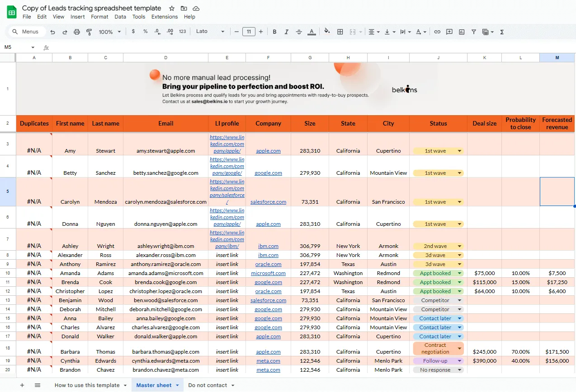Toggle strikethrough formatting

pos(299,32)
